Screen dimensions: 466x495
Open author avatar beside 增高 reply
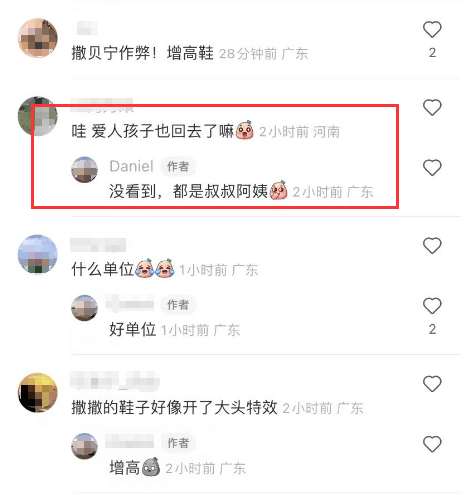pyautogui.click(x=84, y=446)
